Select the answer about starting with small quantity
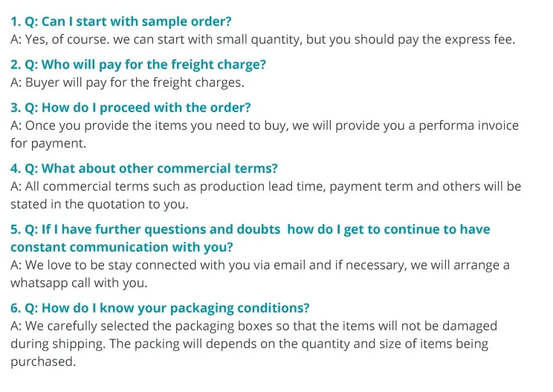Screen dimensions: 553x392 pos(262,39)
